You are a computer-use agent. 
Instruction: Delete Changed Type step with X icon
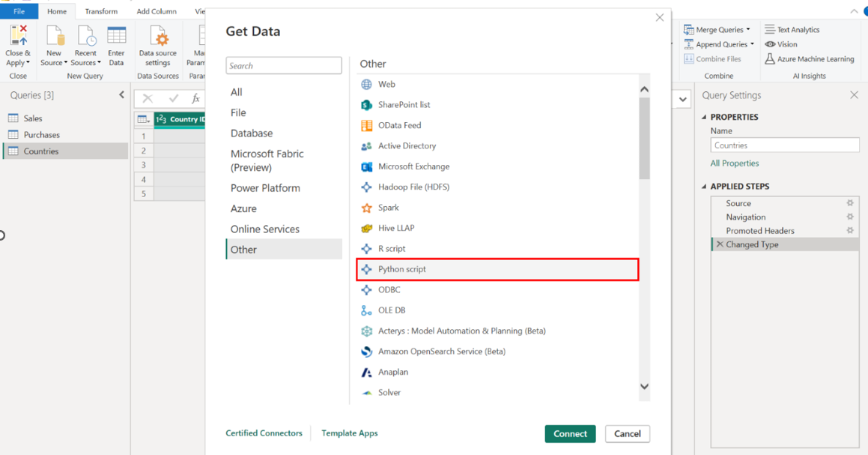[x=720, y=244]
